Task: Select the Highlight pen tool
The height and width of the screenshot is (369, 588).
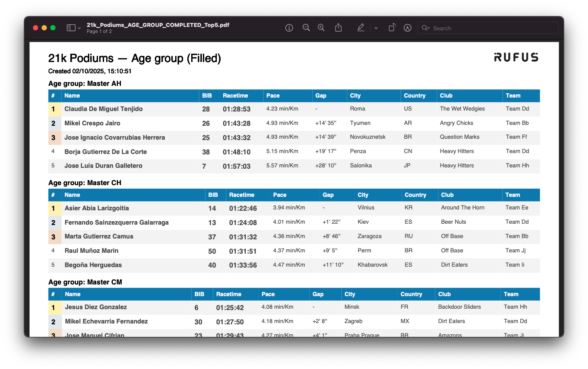Action: point(361,28)
